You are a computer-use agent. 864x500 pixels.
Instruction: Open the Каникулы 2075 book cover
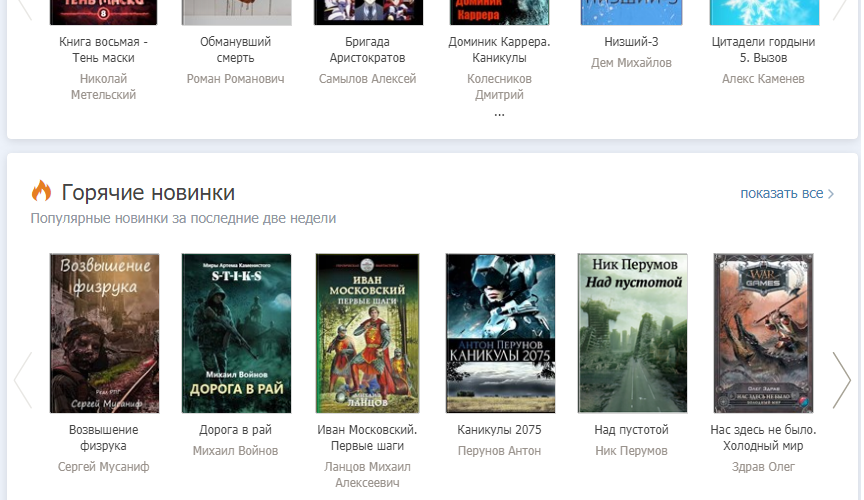[499, 333]
